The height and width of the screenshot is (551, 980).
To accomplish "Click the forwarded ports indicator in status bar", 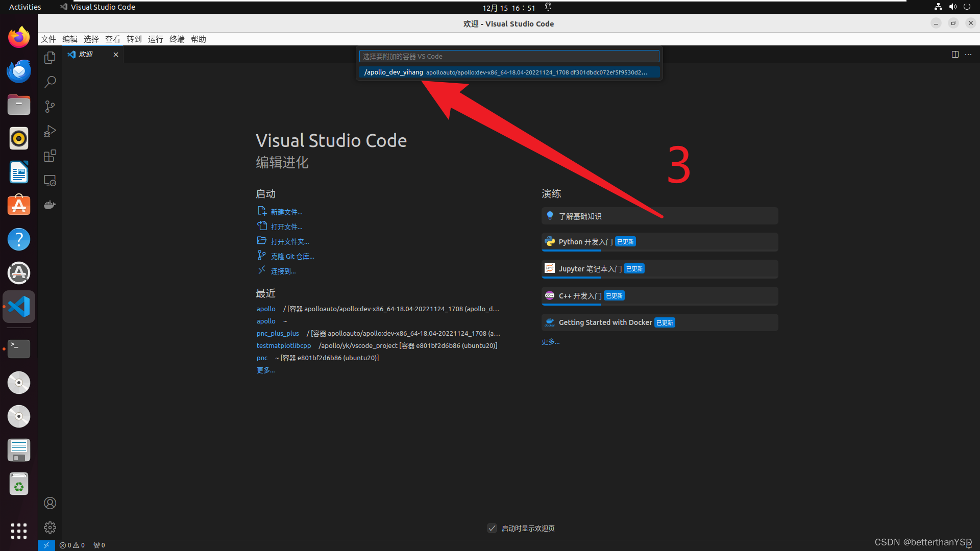I will click(99, 545).
